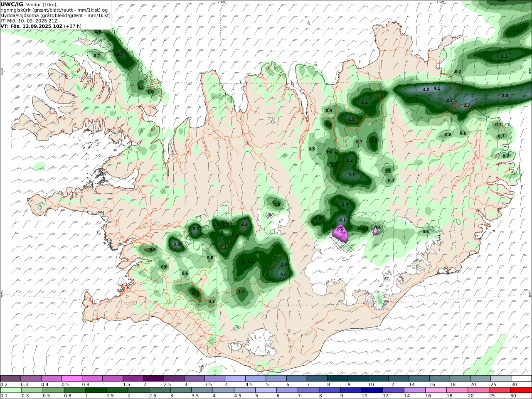The width and height of the screenshot is (532, 399).
Task: Click the precipitation value '1.5' on the map
Action: (241, 263)
